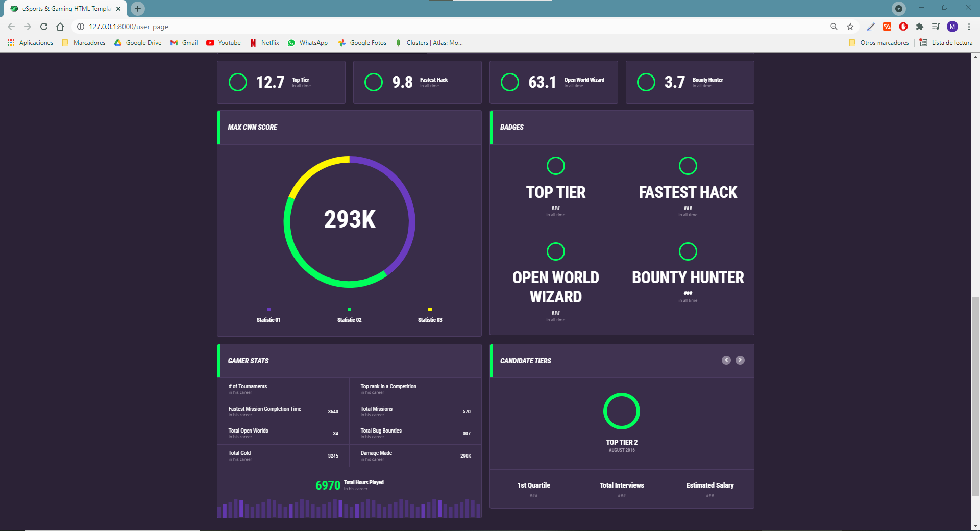This screenshot has height=531, width=980.
Task: Click the Fastest Mission Completion Time row
Action: (283, 411)
